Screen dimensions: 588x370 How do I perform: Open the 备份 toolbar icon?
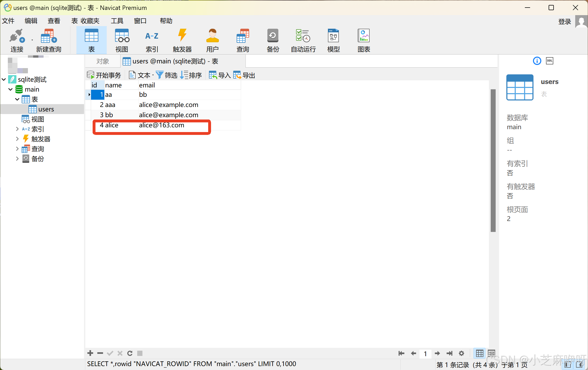[272, 40]
